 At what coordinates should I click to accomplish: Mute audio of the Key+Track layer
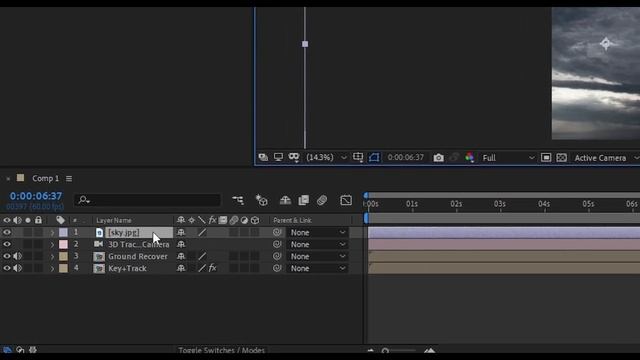[x=17, y=268]
